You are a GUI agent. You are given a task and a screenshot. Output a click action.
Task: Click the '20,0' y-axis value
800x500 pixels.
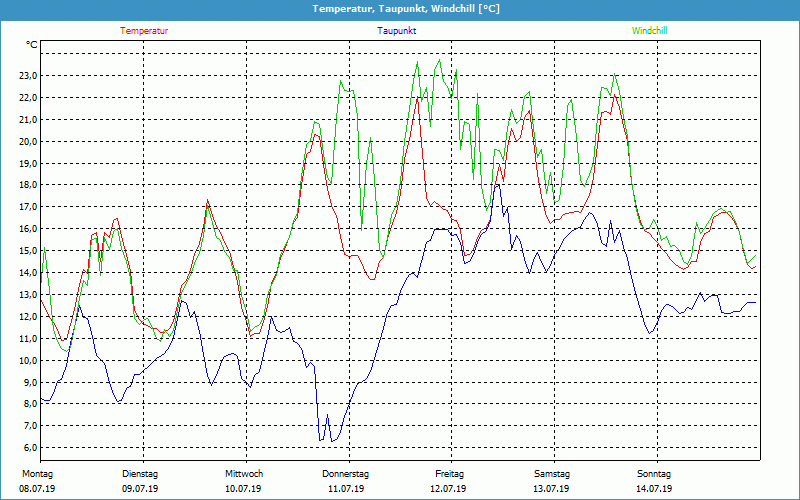28,142
